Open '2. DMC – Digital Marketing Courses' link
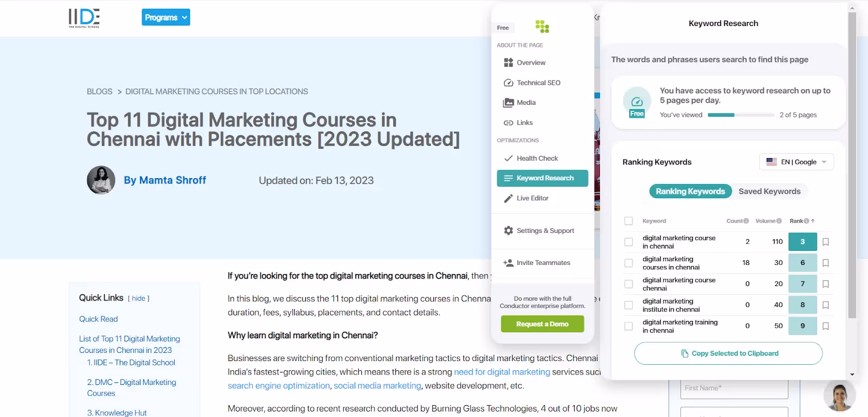This screenshot has height=417, width=868. click(132, 388)
